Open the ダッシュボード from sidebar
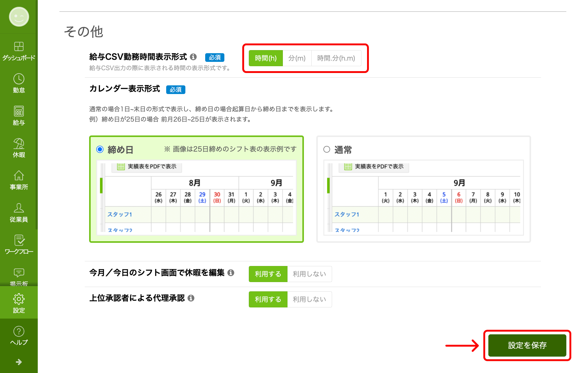588x373 pixels. pos(19,50)
